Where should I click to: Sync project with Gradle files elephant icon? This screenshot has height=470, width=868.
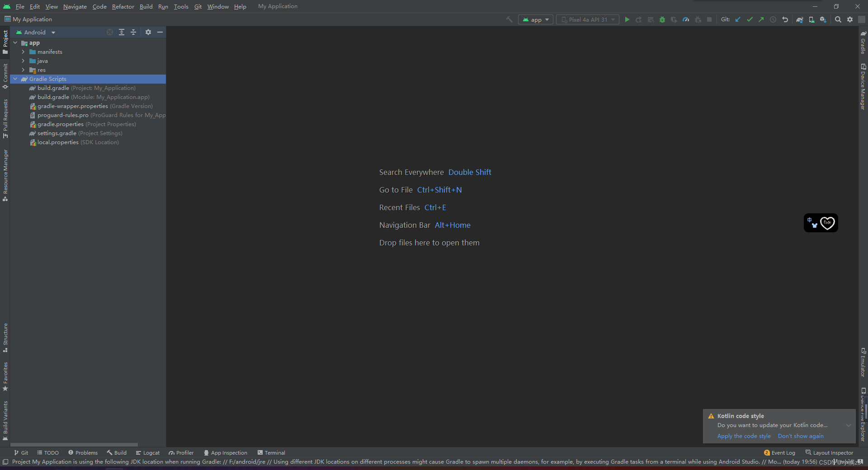pyautogui.click(x=800, y=19)
